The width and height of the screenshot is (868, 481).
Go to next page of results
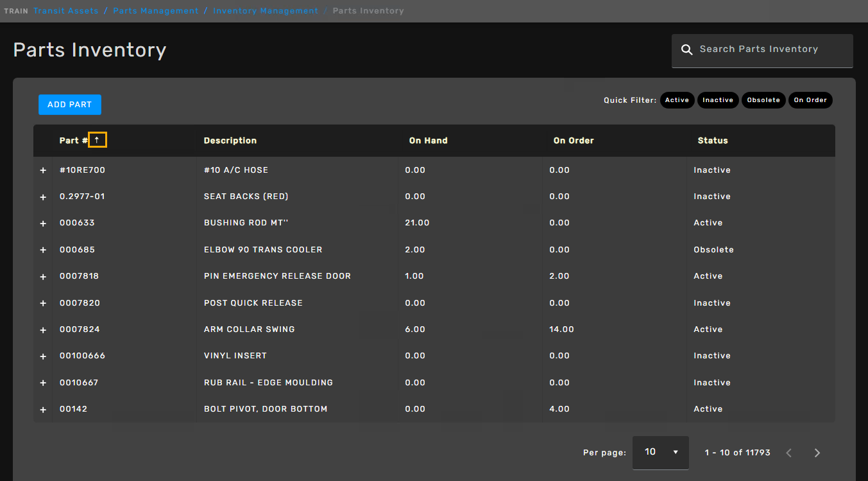pos(817,453)
